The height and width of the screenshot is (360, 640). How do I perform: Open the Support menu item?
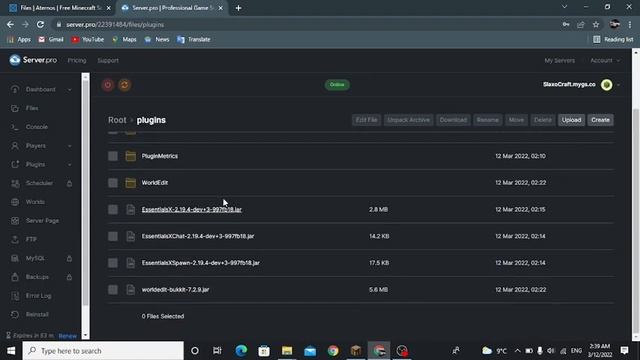(x=108, y=60)
